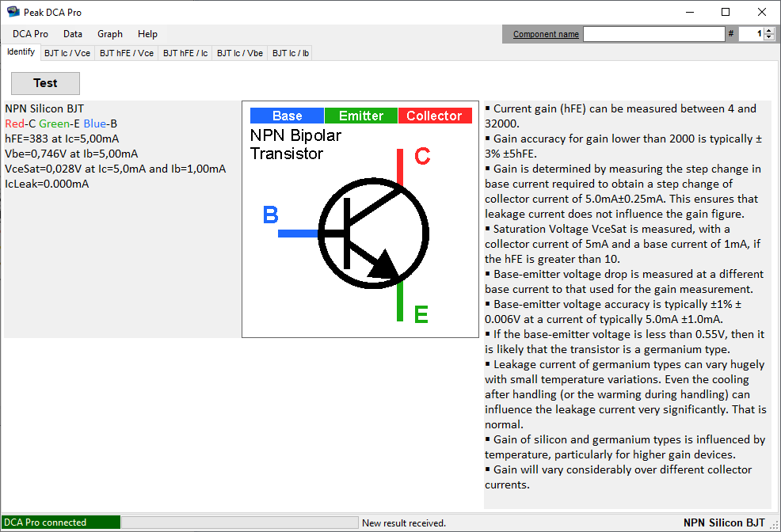Click 'Gain will vary considerably' note

pos(618,477)
